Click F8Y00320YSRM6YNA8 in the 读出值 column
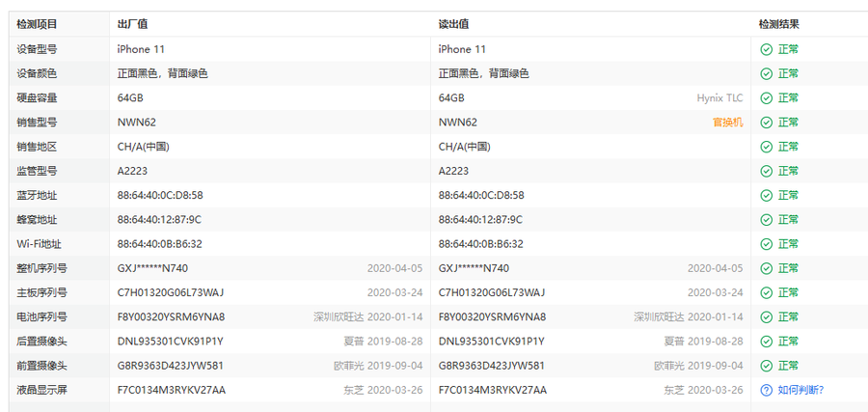 coord(492,316)
